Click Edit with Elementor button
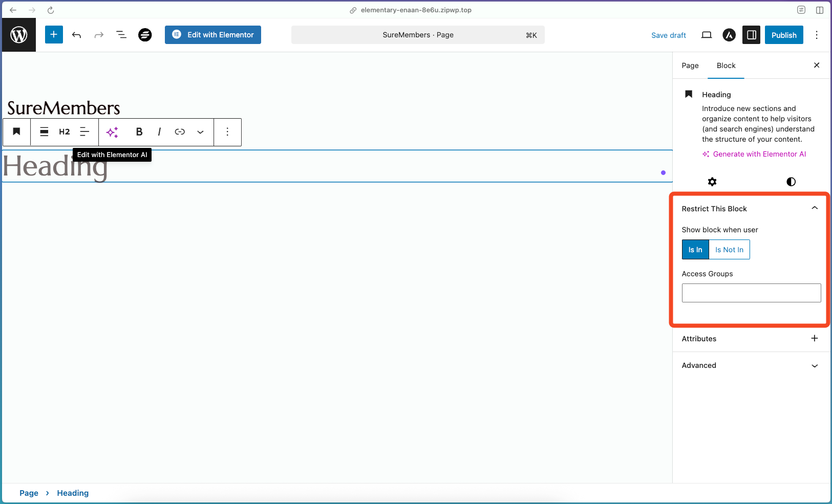 point(213,35)
